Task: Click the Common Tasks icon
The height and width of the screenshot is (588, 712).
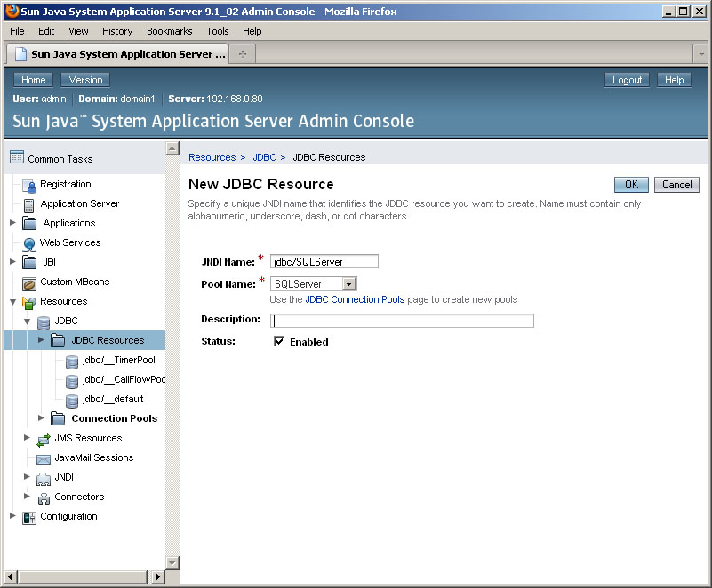Action: [17, 157]
